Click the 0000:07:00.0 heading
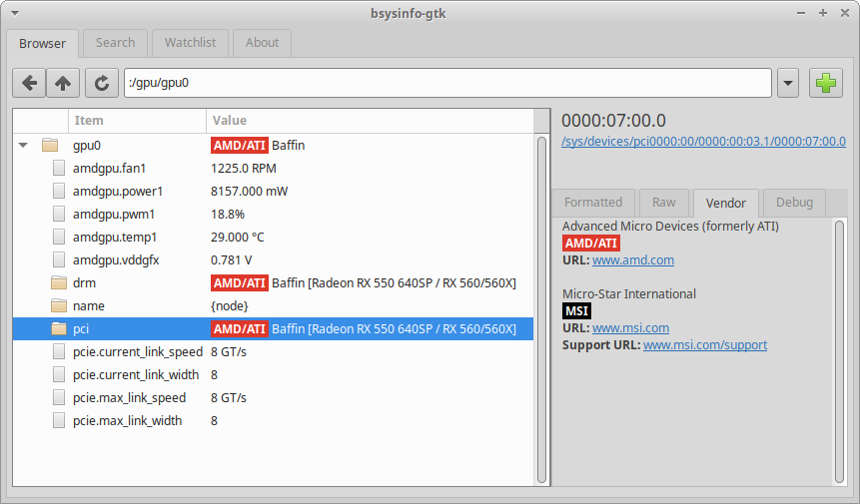The width and height of the screenshot is (860, 504). [613, 121]
